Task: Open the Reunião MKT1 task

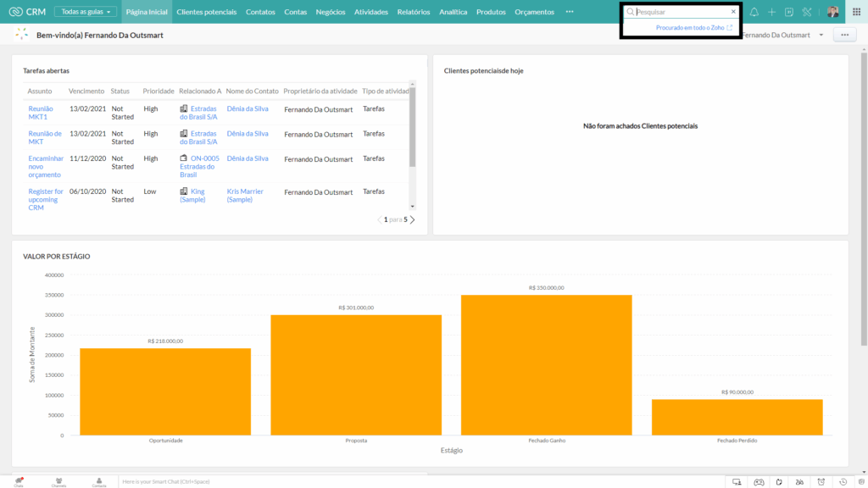Action: coord(41,113)
